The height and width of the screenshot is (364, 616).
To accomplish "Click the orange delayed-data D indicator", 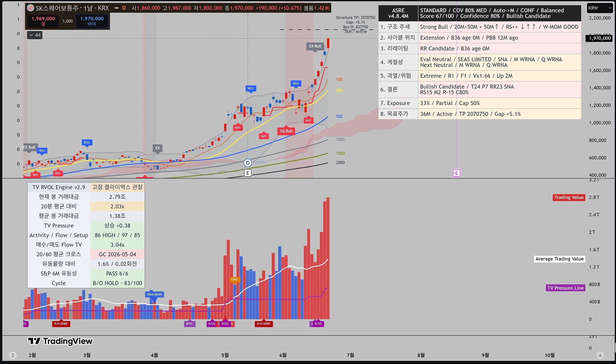I will [x=124, y=8].
